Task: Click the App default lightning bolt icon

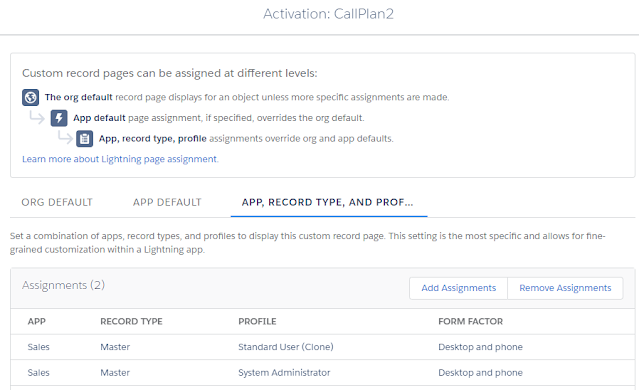Action: pos(59,118)
